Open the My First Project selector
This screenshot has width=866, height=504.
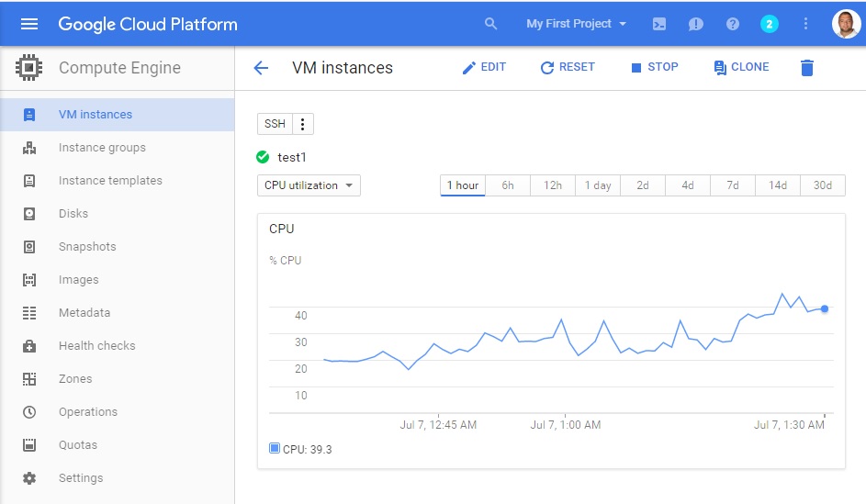click(576, 24)
